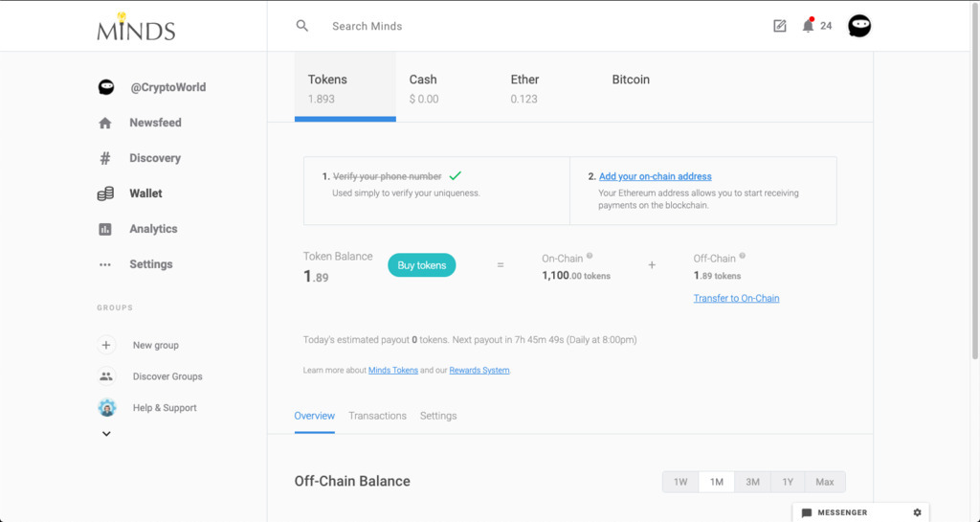The width and height of the screenshot is (980, 522).
Task: Expand the groups list chevron
Action: pos(106,434)
